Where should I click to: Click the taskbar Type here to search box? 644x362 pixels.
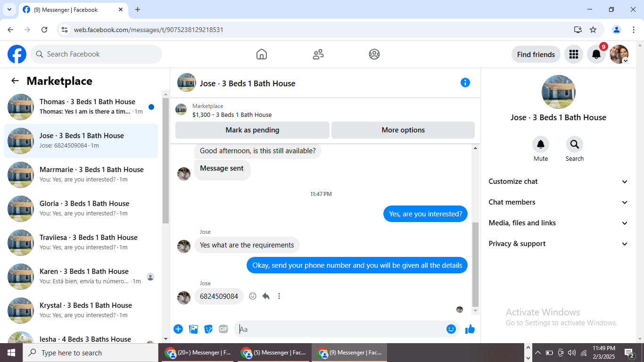(91, 353)
